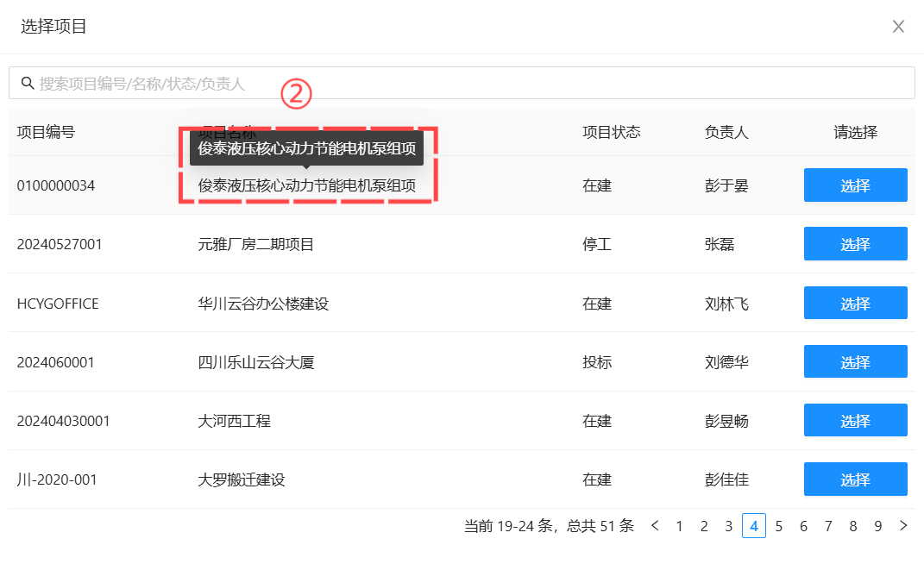Click project number HCYGOFFICE cell
The image size is (924, 564).
pyautogui.click(x=58, y=304)
